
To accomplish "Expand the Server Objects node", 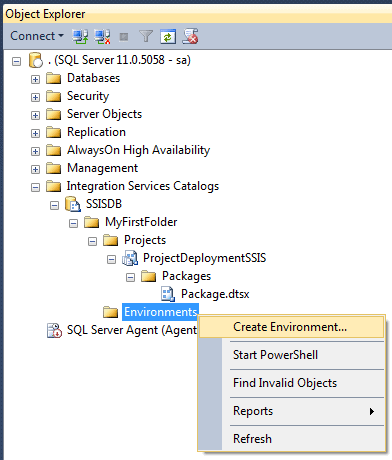I will [35, 115].
